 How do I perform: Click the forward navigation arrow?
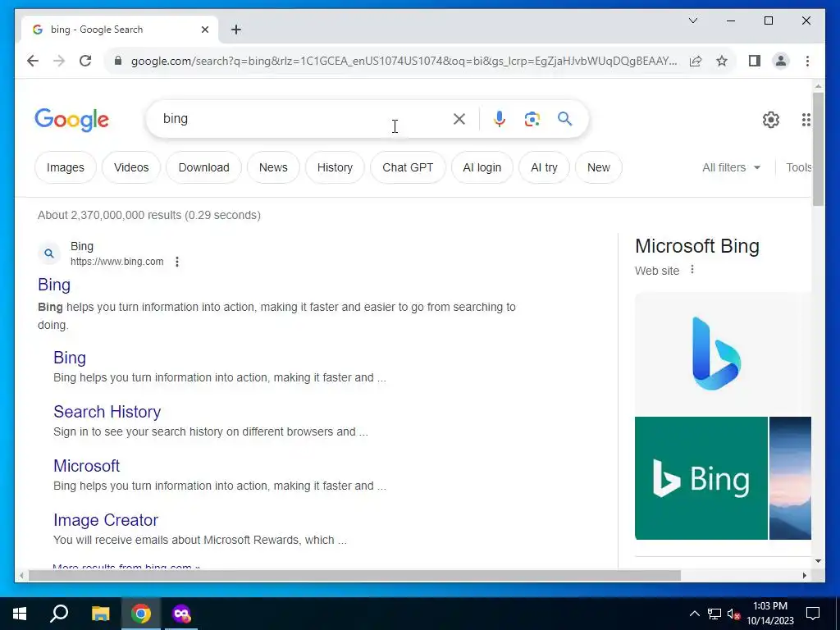click(x=59, y=61)
